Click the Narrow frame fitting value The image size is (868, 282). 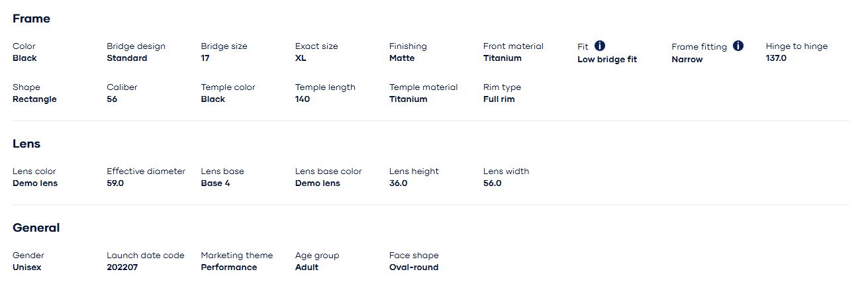687,60
